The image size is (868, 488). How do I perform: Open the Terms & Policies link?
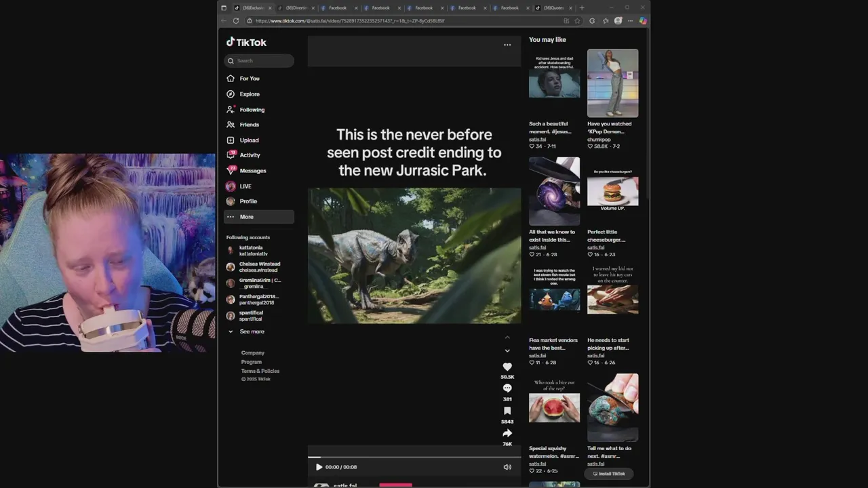[x=260, y=371]
